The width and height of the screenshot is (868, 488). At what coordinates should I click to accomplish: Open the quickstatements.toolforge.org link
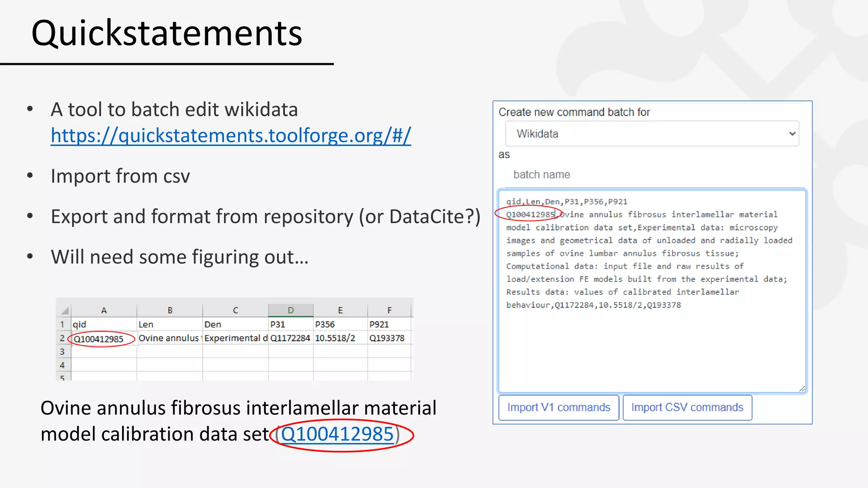pos(231,136)
